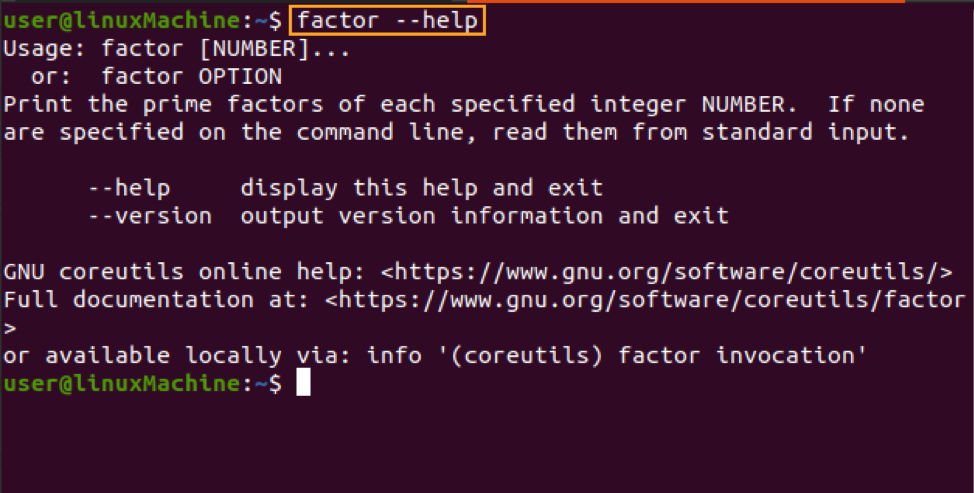Click the highlighted factor --help command
974x493 pixels.
pos(387,20)
